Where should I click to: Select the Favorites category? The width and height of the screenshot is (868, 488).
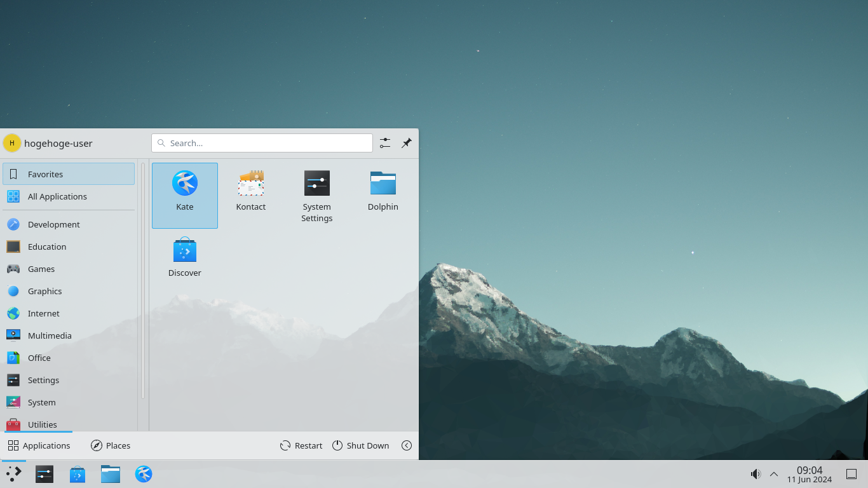[x=69, y=174]
